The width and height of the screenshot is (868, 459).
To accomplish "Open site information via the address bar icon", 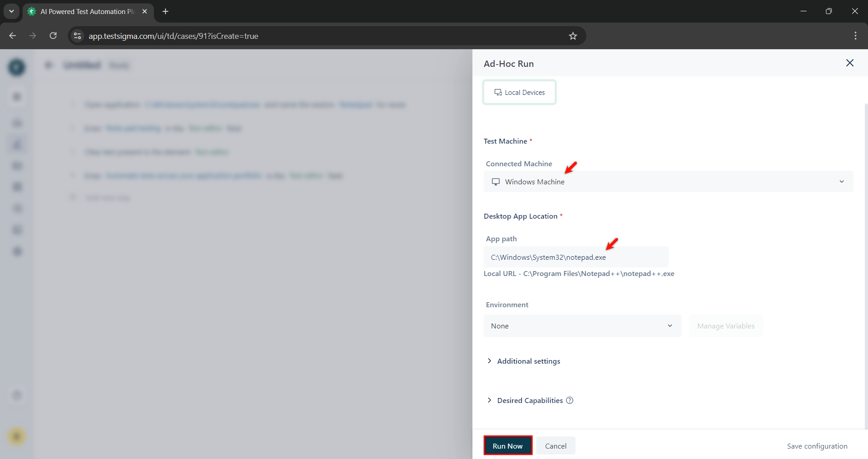I will pos(77,36).
